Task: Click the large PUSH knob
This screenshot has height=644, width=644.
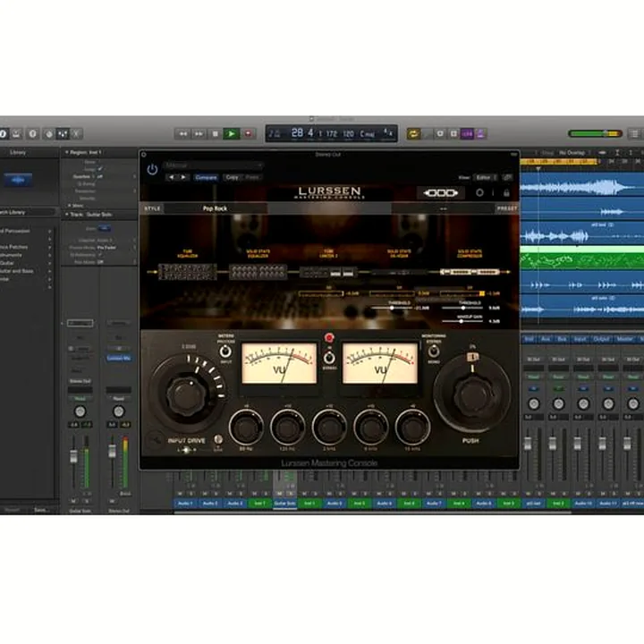Action: point(472,395)
